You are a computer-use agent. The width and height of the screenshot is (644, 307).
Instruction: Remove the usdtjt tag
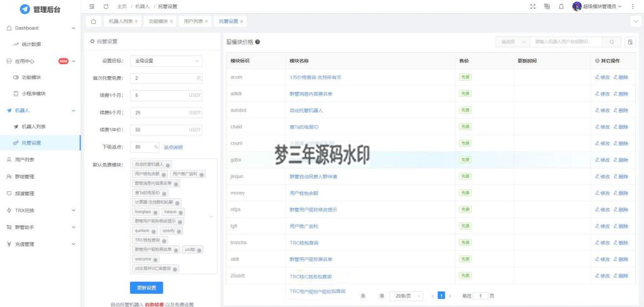point(199,250)
